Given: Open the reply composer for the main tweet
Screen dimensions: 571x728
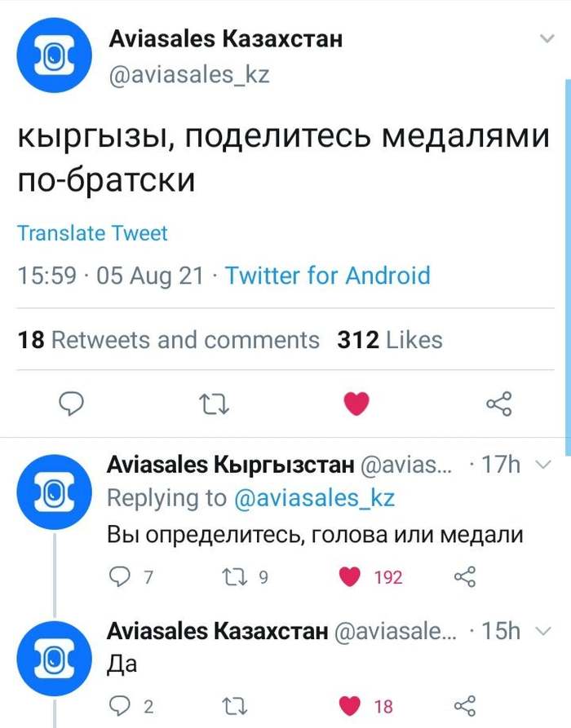Looking at the screenshot, I should 73,403.
